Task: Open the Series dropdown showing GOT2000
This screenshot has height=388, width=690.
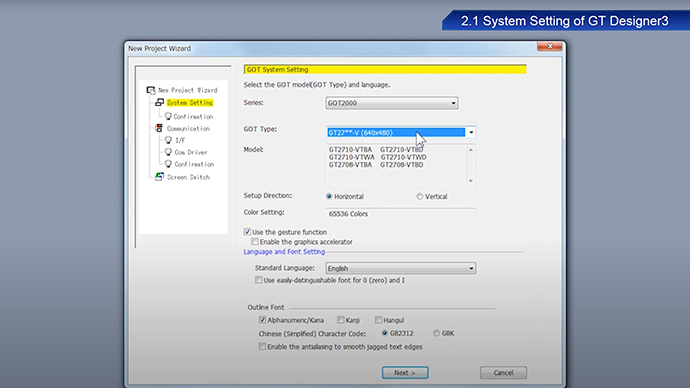Action: click(x=392, y=103)
